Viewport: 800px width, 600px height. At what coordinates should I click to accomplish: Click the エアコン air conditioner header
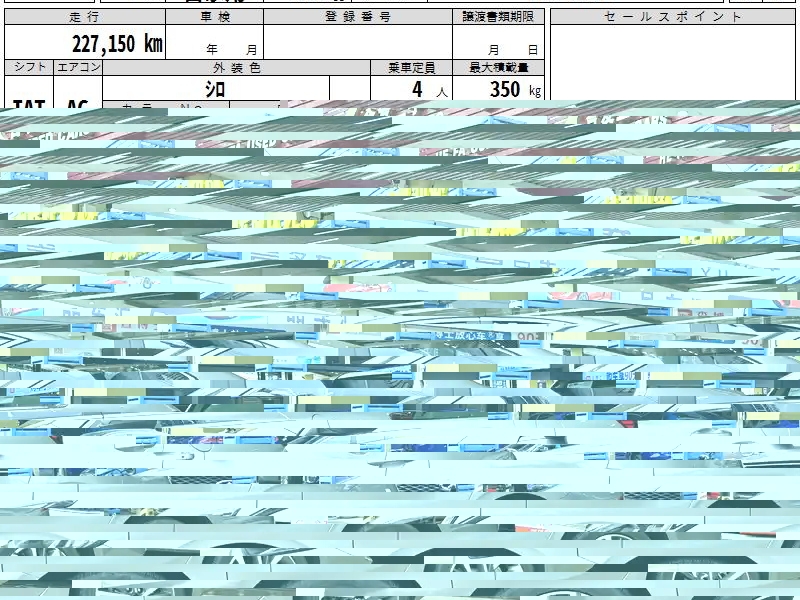[78, 67]
